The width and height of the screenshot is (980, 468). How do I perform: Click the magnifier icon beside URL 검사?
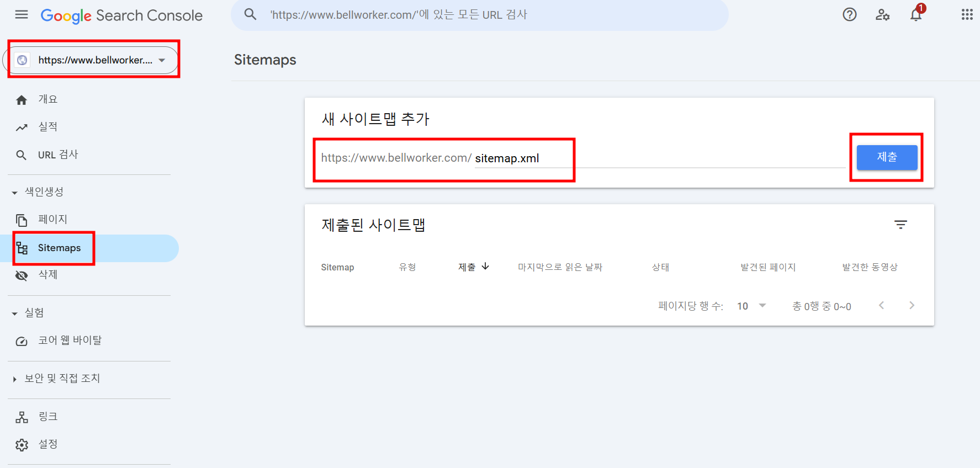(x=21, y=155)
